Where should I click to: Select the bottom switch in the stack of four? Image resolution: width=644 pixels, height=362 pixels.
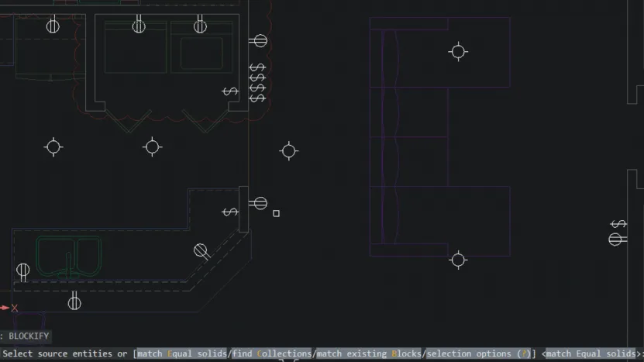tap(257, 98)
